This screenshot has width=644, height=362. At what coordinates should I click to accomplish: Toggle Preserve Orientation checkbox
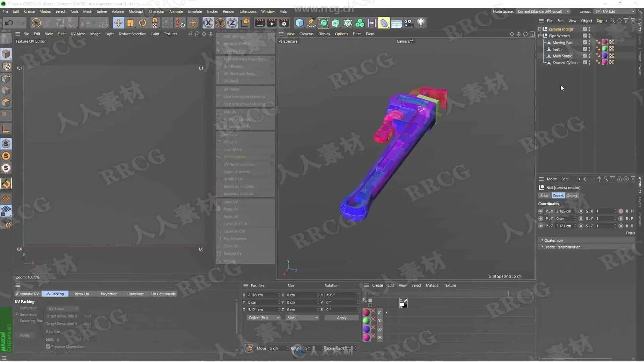(48, 347)
